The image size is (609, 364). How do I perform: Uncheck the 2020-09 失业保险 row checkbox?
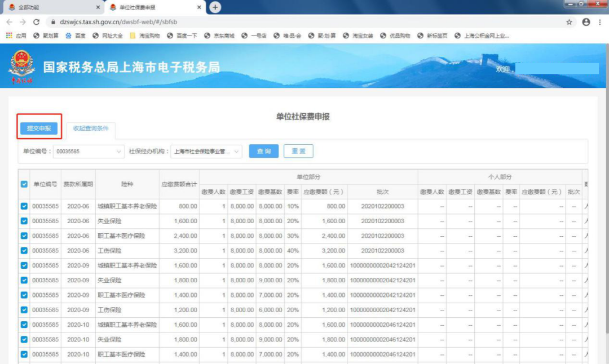click(24, 280)
